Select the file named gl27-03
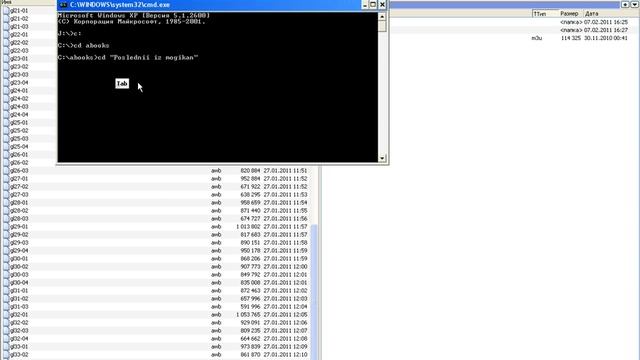 click(19, 195)
